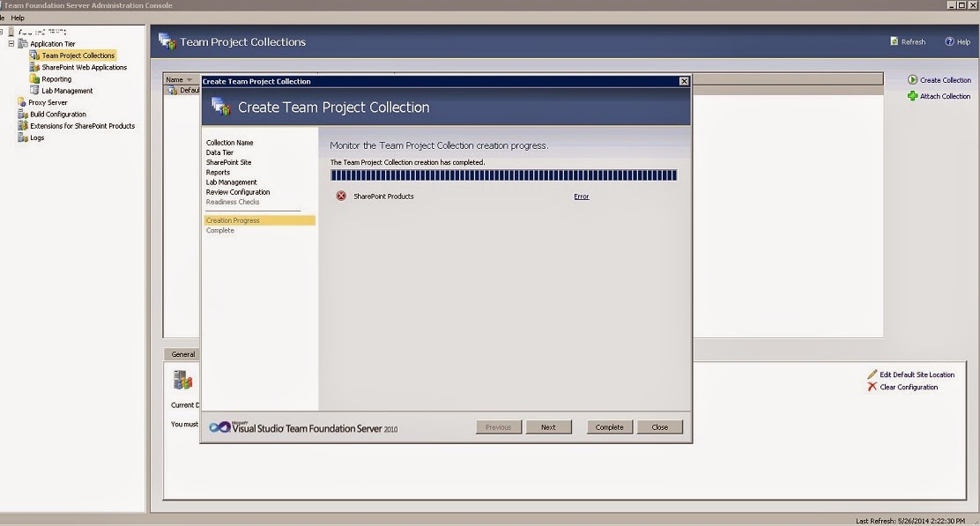Screen dimensions: 980x526
Task: Go to SharePoint Site wizard step
Action: 229,162
